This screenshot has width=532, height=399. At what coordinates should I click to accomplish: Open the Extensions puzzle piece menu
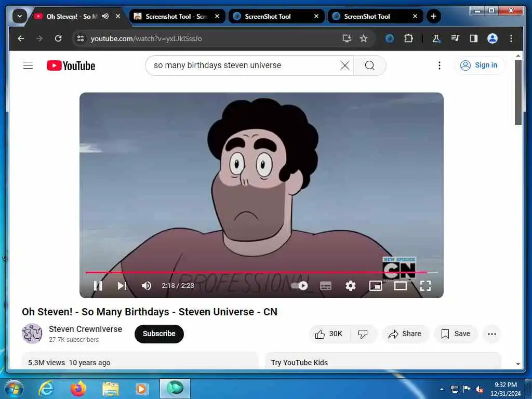pyautogui.click(x=408, y=38)
